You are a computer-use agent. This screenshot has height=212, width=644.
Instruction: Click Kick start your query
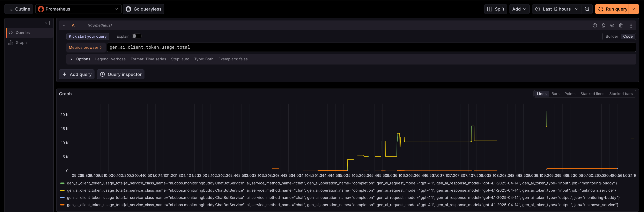click(x=88, y=36)
